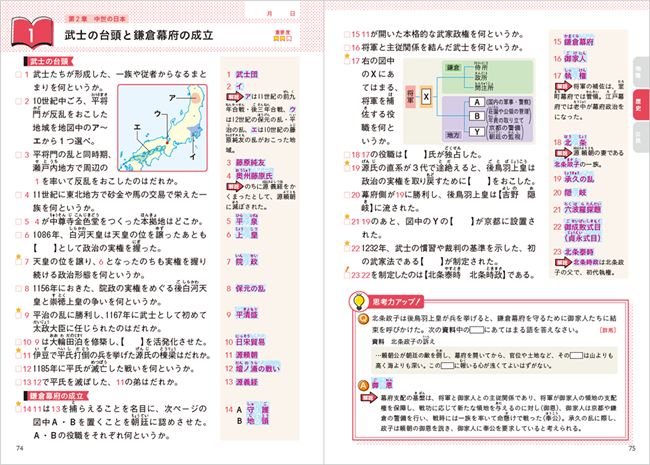Click the Y box in the shogunate diagram
Image resolution: width=650 pixels, height=465 pixels.
coord(477,132)
